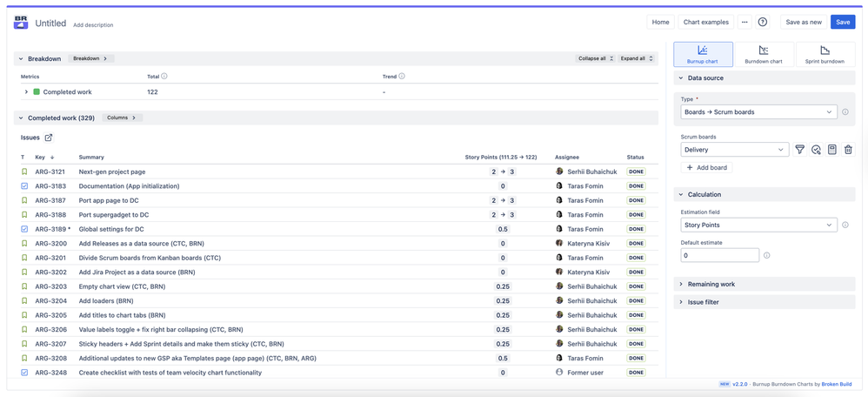Click summary 'Port supergadget to DC'

pyautogui.click(x=113, y=215)
